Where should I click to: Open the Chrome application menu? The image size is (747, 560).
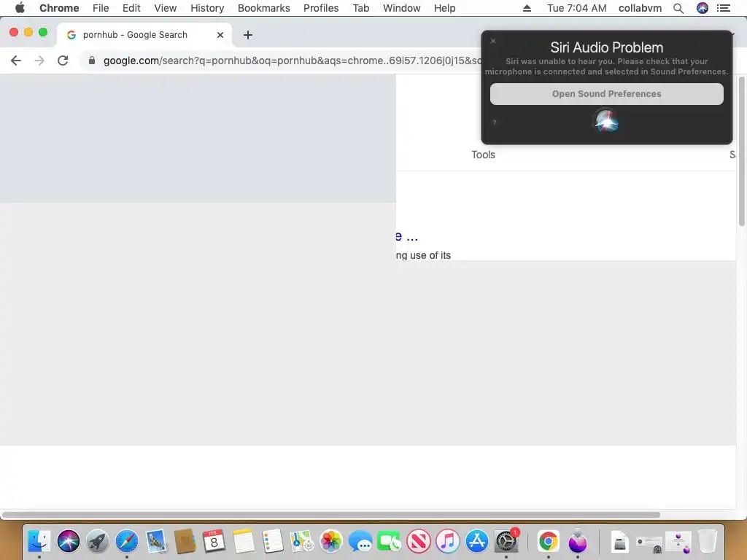(x=59, y=8)
